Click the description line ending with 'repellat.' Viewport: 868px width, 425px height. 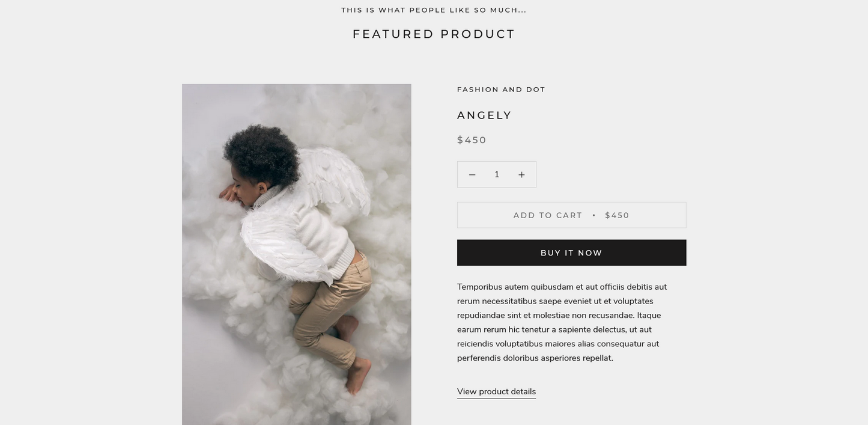[x=535, y=358]
